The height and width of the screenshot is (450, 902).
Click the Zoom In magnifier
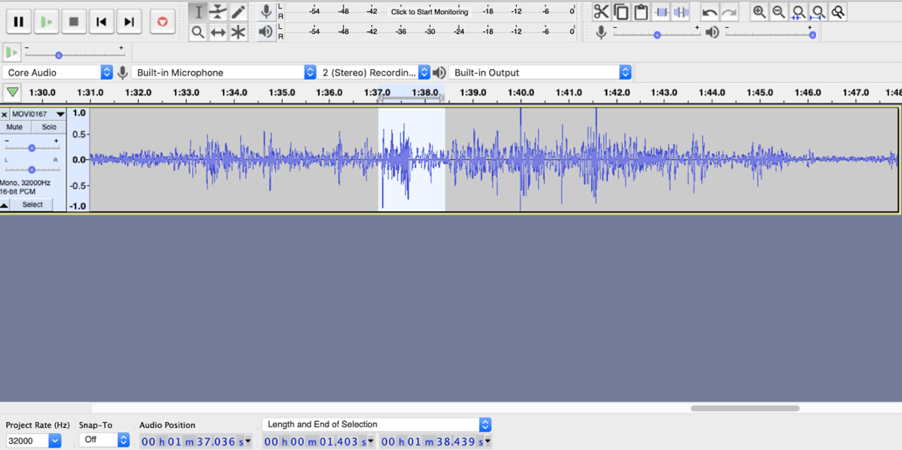tap(759, 12)
